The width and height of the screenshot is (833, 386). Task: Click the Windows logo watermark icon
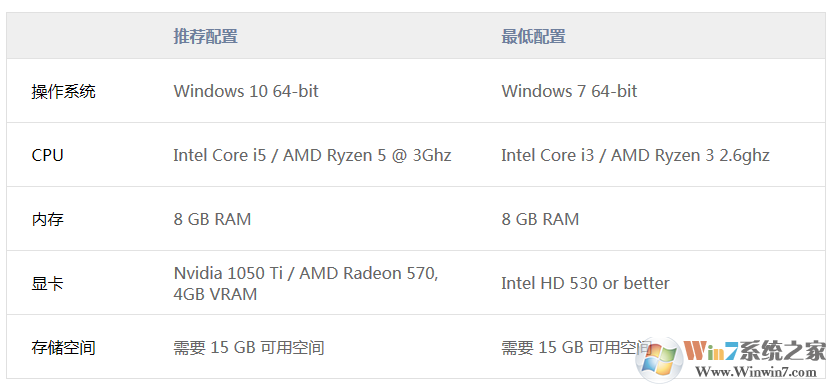pyautogui.click(x=661, y=359)
